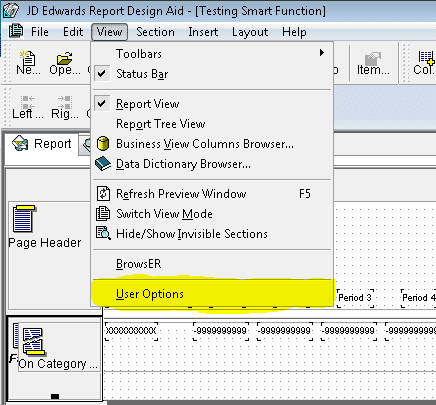The width and height of the screenshot is (436, 405).
Task: Click the Switch View Mode document icon
Action: 103,214
